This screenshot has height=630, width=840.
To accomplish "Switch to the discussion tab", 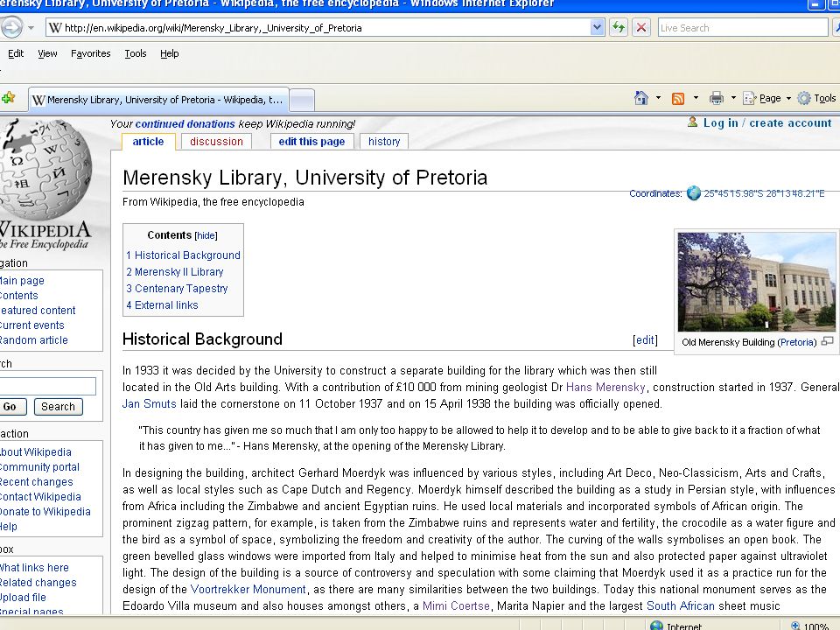I will coord(216,142).
